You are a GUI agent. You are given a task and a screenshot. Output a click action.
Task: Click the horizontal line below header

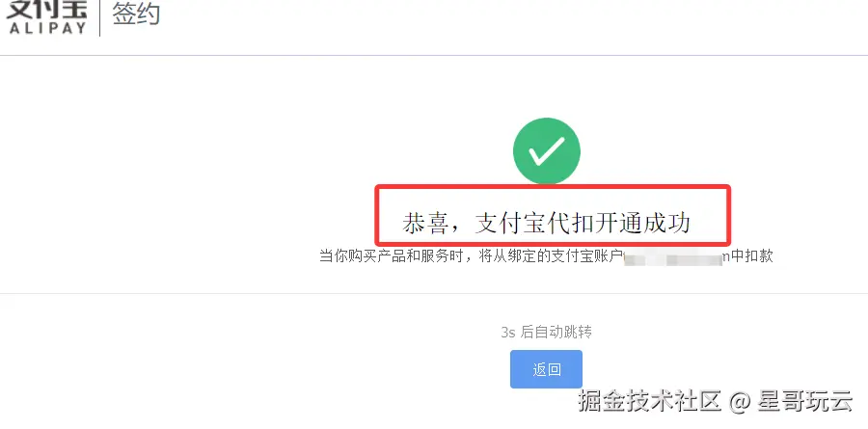[434, 55]
